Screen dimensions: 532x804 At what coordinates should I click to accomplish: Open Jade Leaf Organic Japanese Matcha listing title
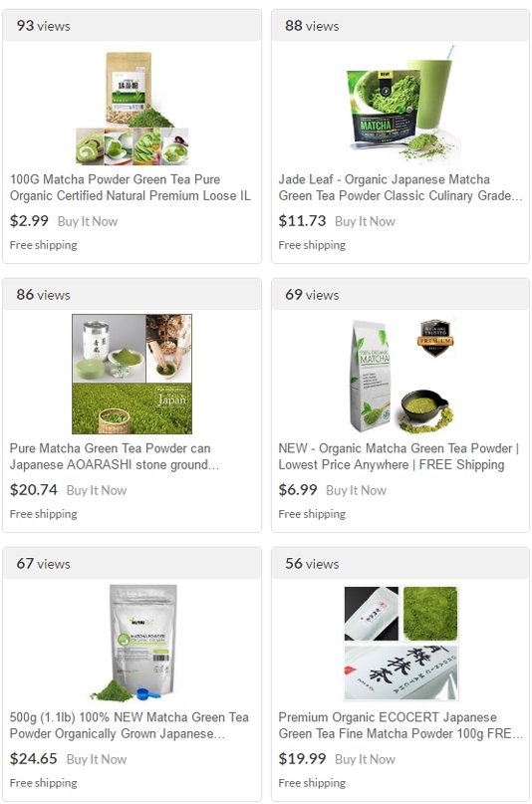pos(400,187)
